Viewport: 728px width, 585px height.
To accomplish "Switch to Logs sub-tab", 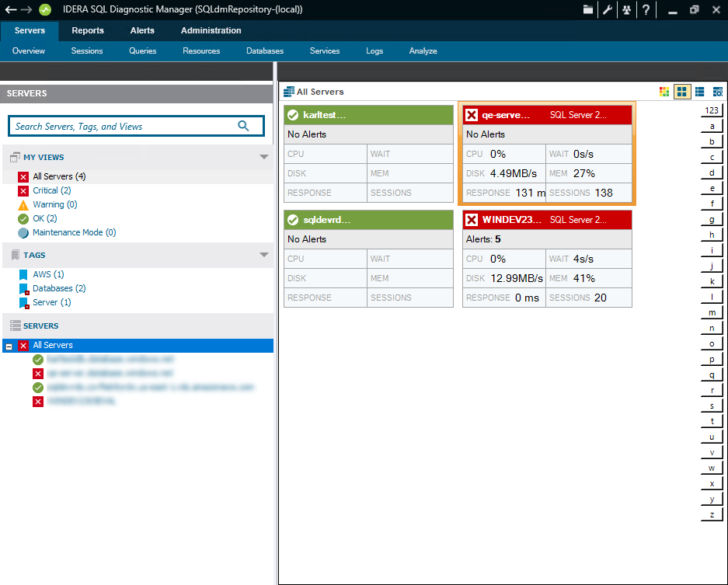I will click(374, 51).
